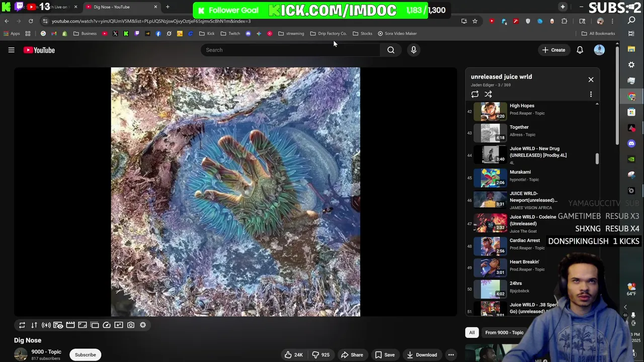Open the 9000 - Topic channel avatar
Viewport: 644px width, 362px height.
point(21,354)
